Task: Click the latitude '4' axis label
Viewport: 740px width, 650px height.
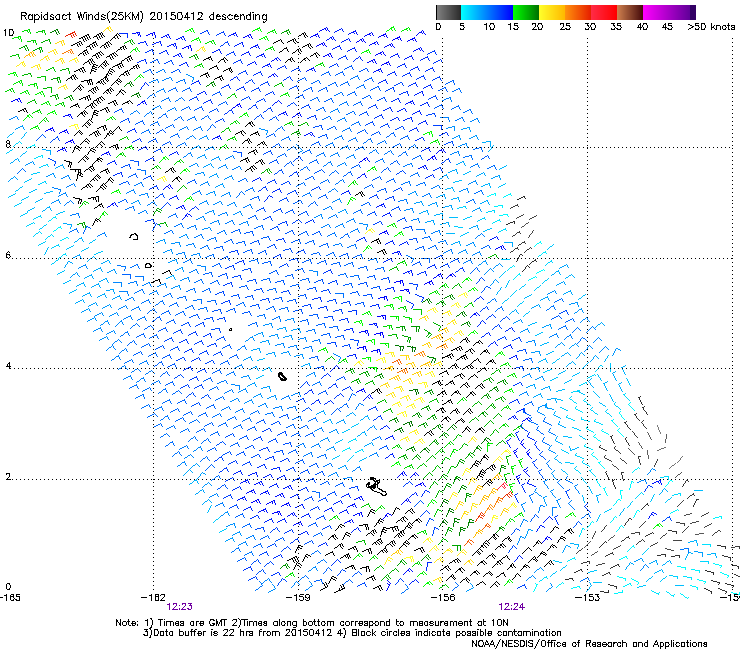Action: tap(8, 366)
